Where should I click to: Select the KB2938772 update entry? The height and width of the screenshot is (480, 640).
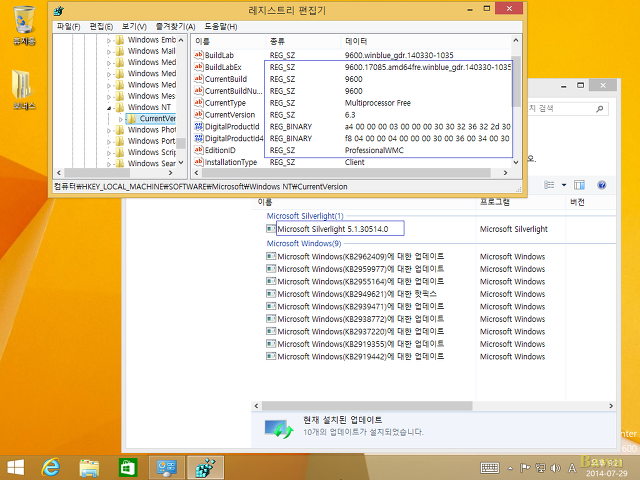tap(355, 319)
